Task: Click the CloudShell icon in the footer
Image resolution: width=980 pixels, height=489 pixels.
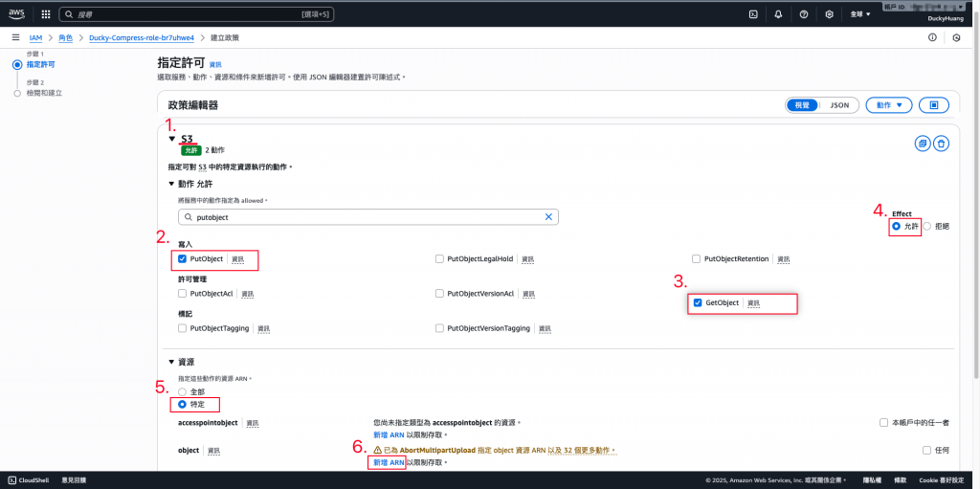Action: [x=12, y=480]
